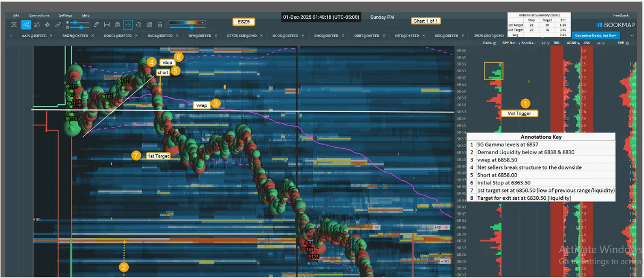Open the heatmap color scheme dropdown
The width and height of the screenshot is (644, 278).
[x=203, y=22]
